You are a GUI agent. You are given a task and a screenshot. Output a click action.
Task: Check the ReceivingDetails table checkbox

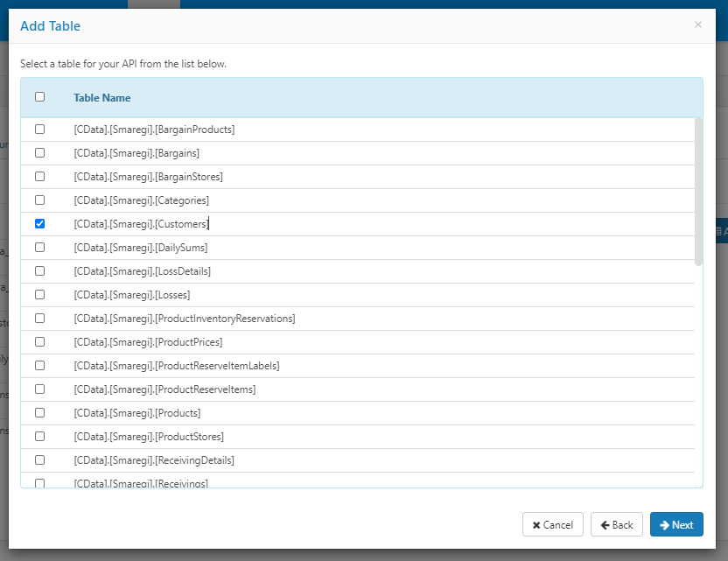[x=40, y=460]
